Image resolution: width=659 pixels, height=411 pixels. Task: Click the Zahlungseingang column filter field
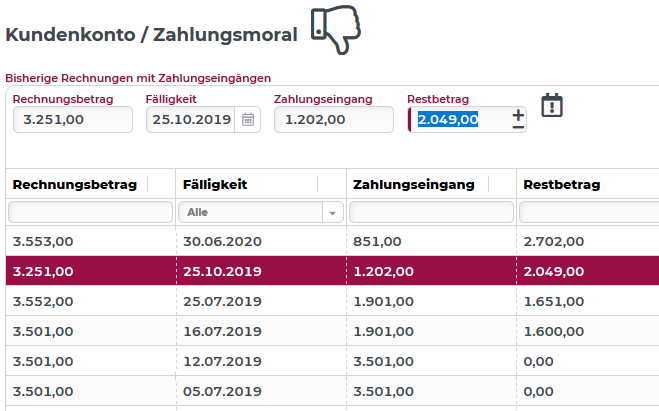[x=431, y=212]
